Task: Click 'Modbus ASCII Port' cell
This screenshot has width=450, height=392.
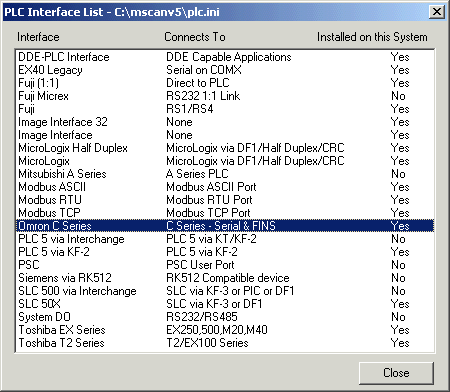Action: coord(211,187)
